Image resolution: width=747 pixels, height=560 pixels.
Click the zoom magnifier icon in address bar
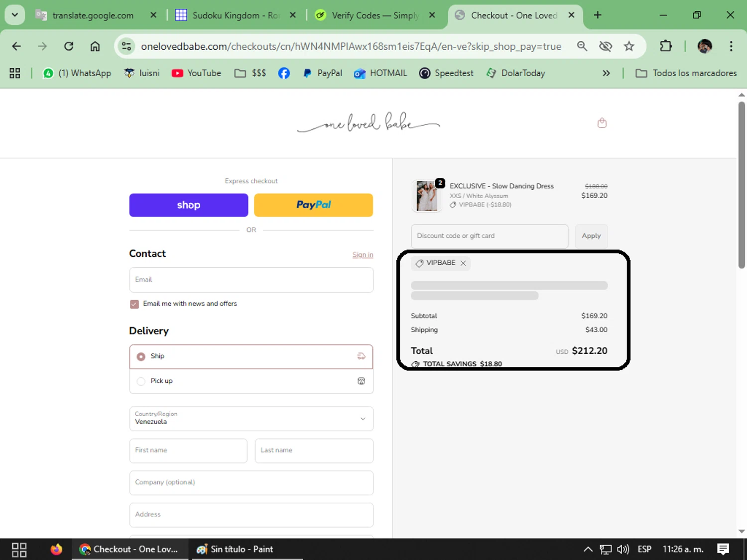coord(582,46)
